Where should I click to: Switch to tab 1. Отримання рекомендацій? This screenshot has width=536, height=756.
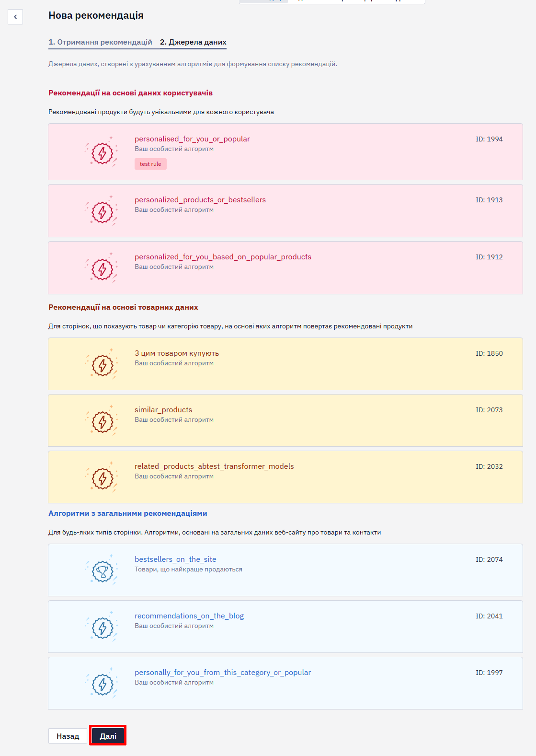coord(100,42)
